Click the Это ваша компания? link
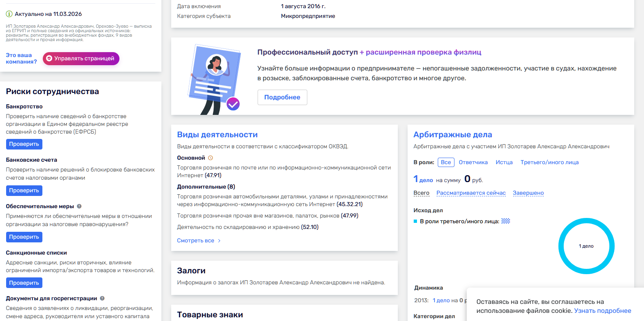644x321 pixels. coord(21,58)
